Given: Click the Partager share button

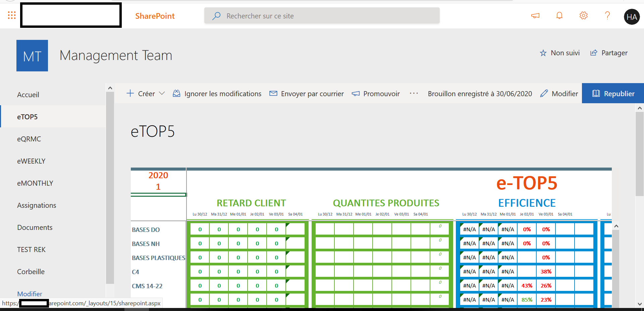Looking at the screenshot, I should click(609, 53).
